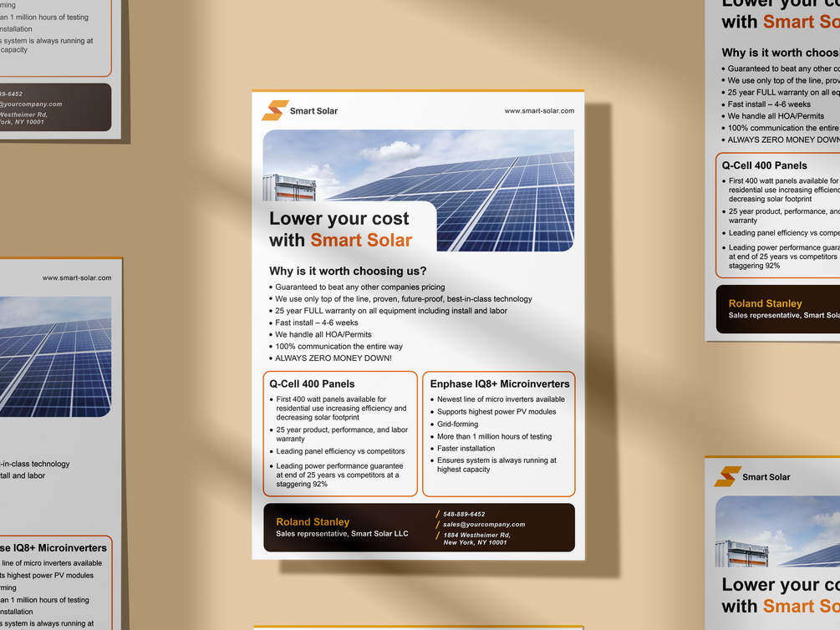840x630 pixels.
Task: Click 'We use only top of the line' bullet, center flyer
Action: [404, 299]
